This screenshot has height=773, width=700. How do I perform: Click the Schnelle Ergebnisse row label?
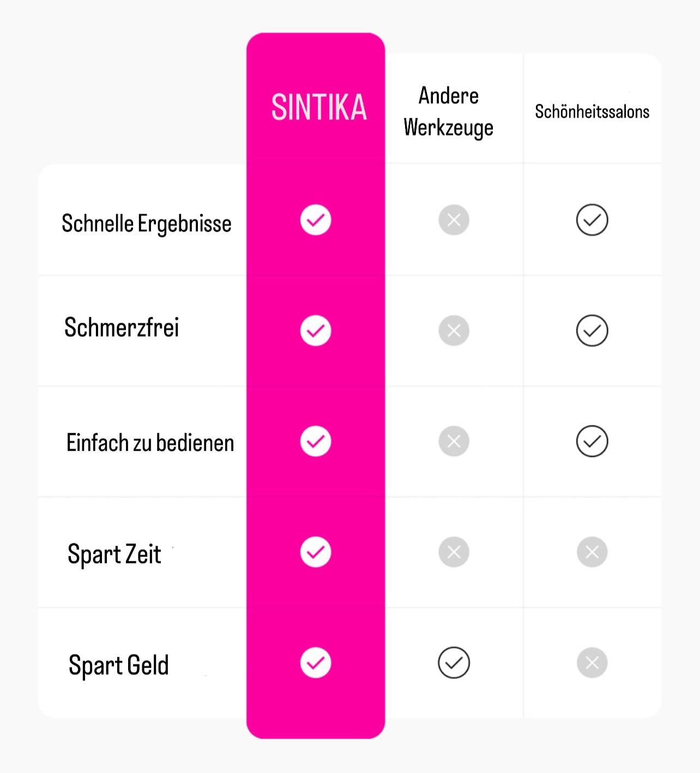click(x=147, y=224)
